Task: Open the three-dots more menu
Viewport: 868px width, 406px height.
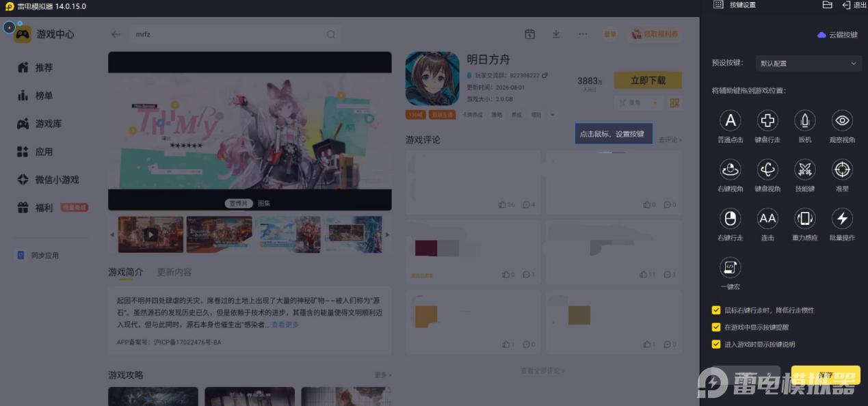Action: (583, 34)
